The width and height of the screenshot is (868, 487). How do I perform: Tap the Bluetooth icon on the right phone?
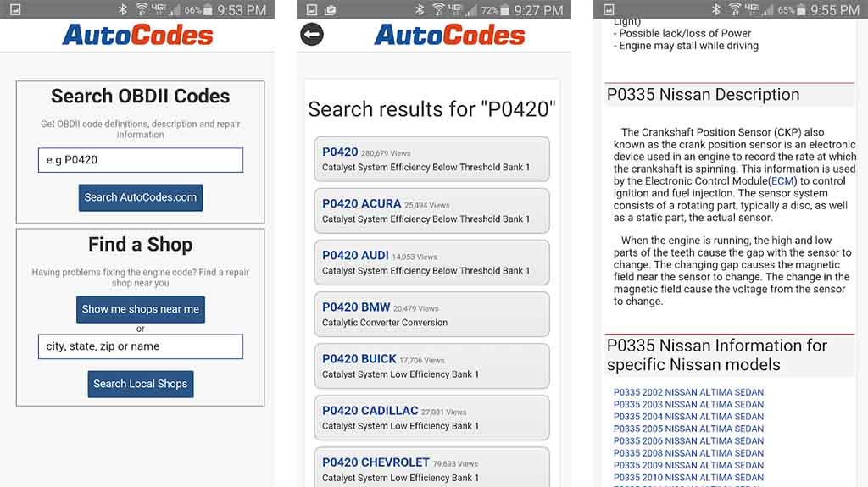pos(716,9)
